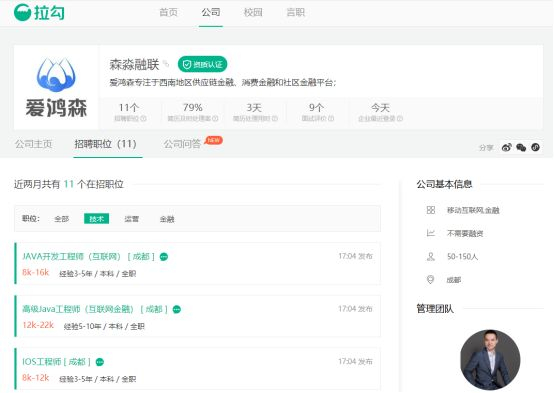This screenshot has height=393, width=554.
Task: Share via the WeChat icon
Action: tap(521, 147)
